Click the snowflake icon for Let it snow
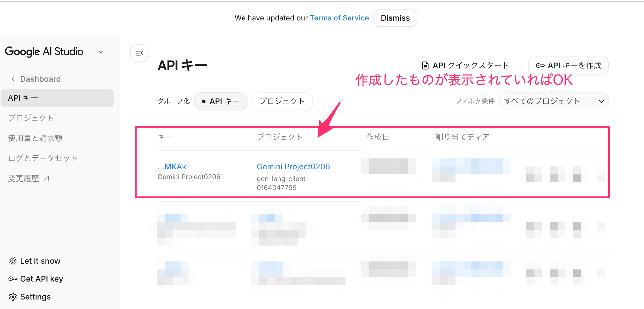 coord(12,261)
